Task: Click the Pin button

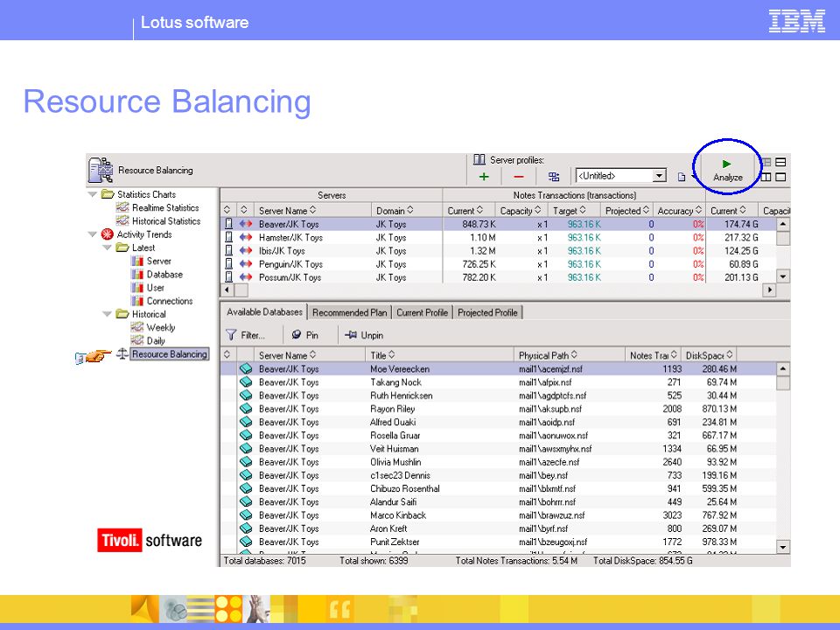Action: [304, 335]
